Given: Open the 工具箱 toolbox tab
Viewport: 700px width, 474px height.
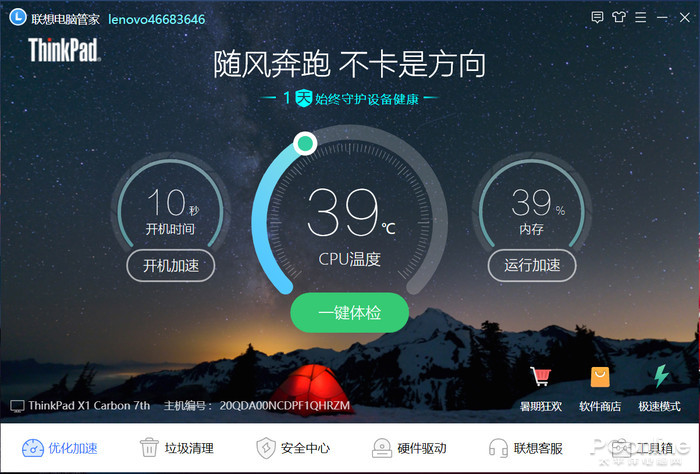Looking at the screenshot, I should [642, 448].
